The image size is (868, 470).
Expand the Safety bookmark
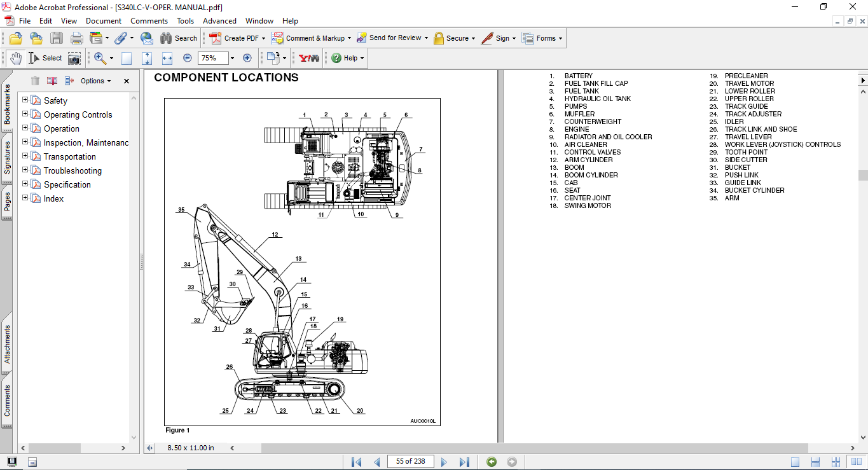[25, 100]
